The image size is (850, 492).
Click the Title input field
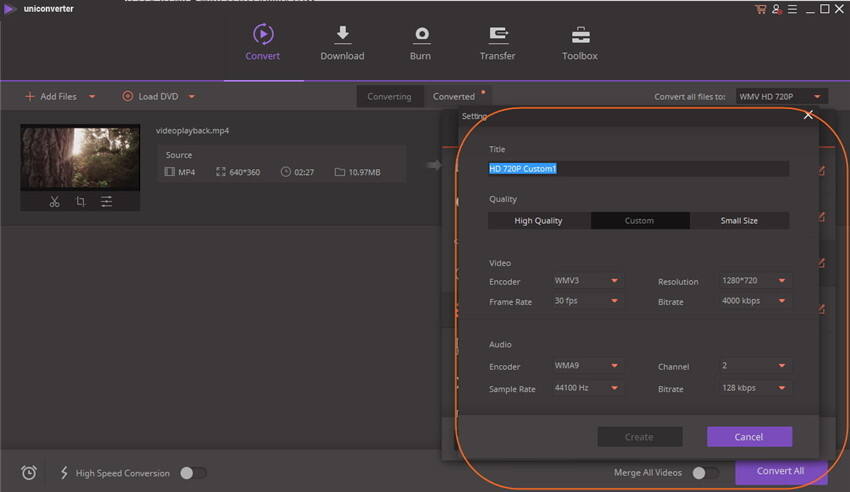[639, 169]
